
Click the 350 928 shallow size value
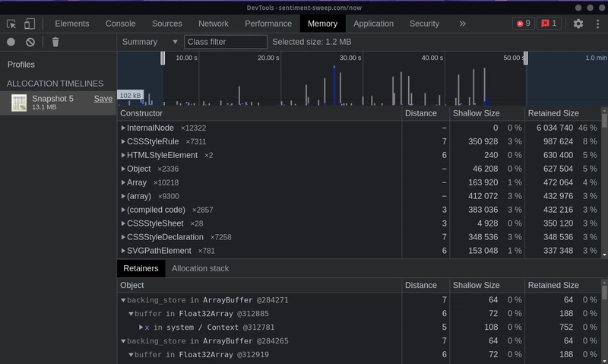click(x=483, y=141)
